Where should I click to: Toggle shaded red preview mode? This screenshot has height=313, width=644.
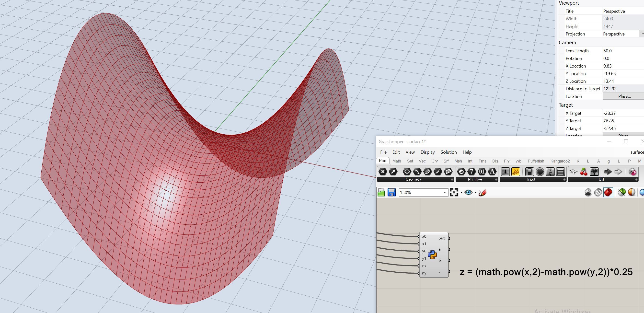pyautogui.click(x=608, y=192)
